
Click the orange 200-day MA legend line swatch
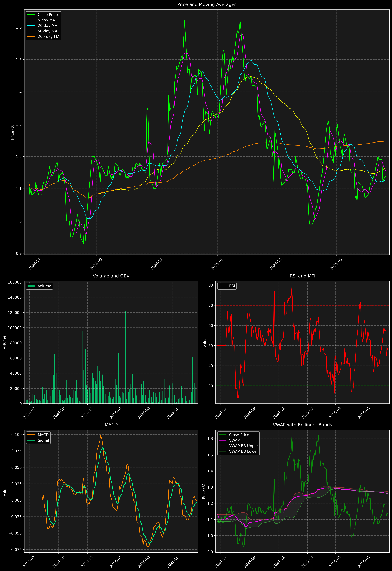pyautogui.click(x=31, y=37)
